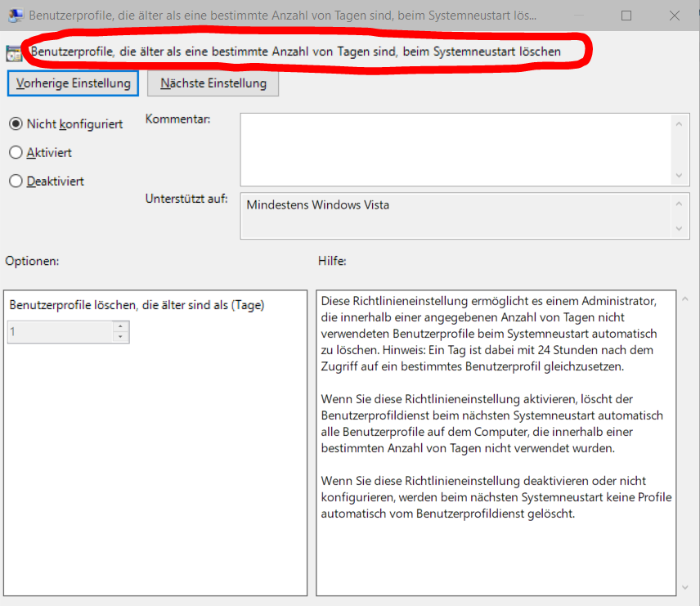Viewport: 700px width, 606px height.
Task: Click the 'Kommentar:' label
Action: tap(177, 119)
